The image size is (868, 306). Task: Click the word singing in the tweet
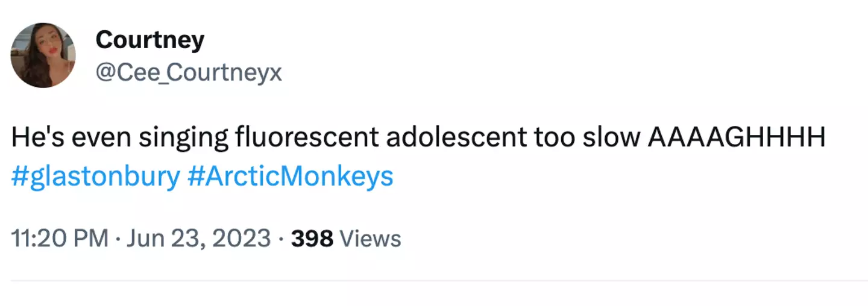point(183,138)
